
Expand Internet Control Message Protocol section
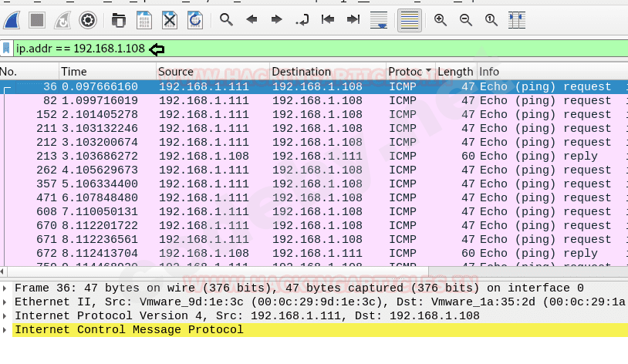7,330
